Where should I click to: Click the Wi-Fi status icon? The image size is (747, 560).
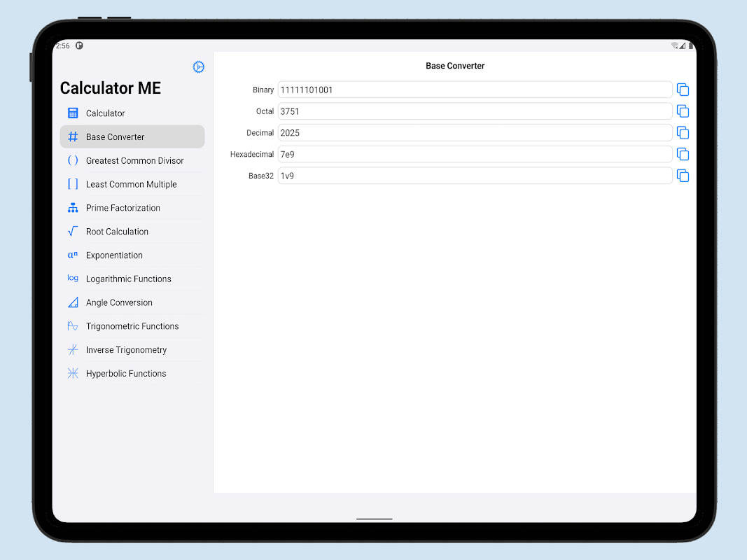(x=675, y=45)
